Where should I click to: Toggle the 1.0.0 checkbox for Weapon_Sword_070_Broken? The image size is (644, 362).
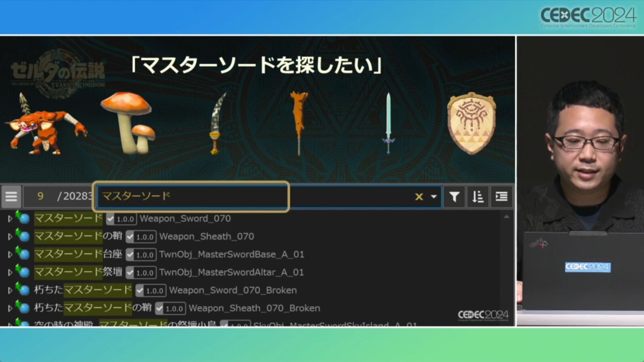(140, 290)
